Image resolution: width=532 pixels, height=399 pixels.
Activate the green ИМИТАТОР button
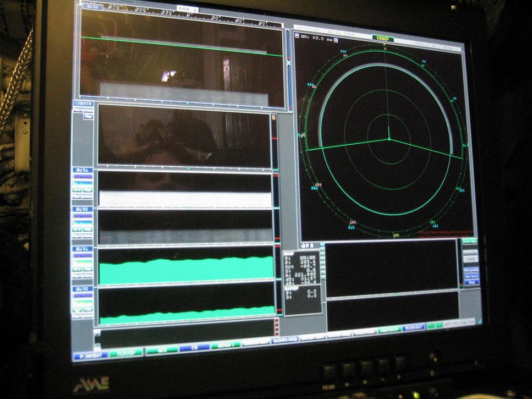[x=390, y=330]
